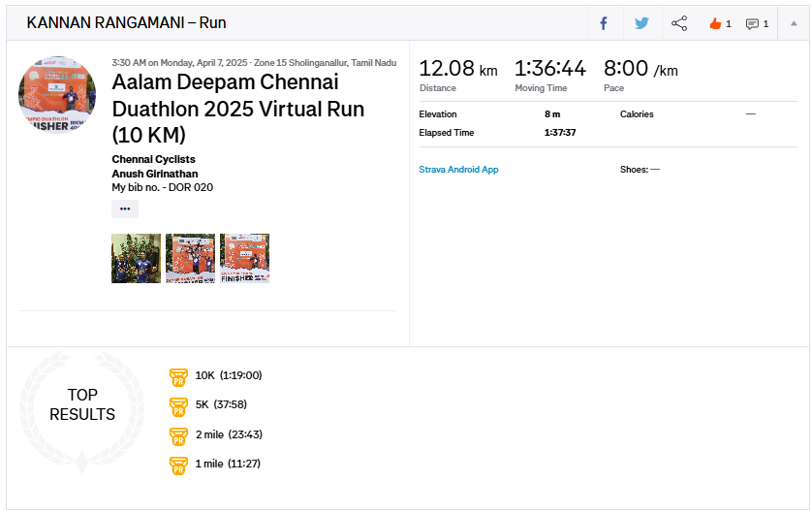This screenshot has height=513, width=812.
Task: Open the Strava Android App link
Action: click(x=458, y=170)
